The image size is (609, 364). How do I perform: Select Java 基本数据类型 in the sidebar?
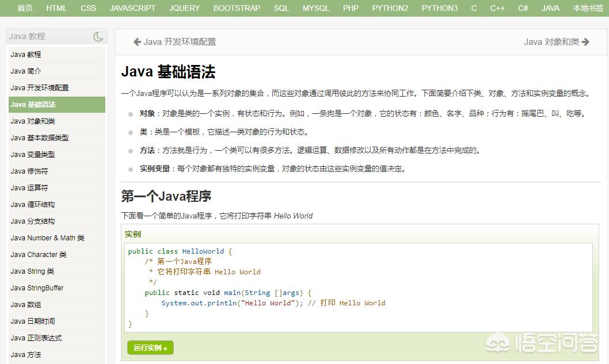pos(57,138)
